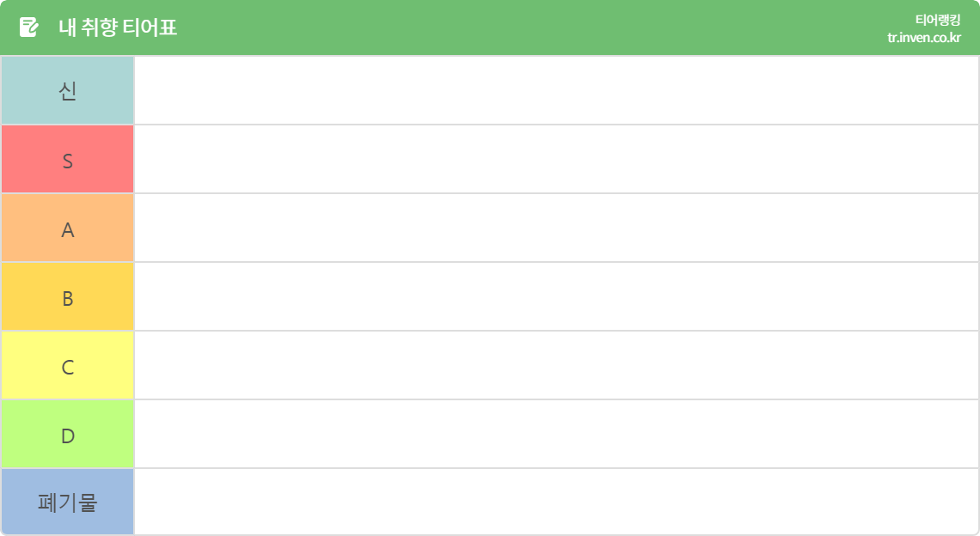Viewport: 980px width, 536px height.
Task: Select the B tier label
Action: pyautogui.click(x=68, y=296)
